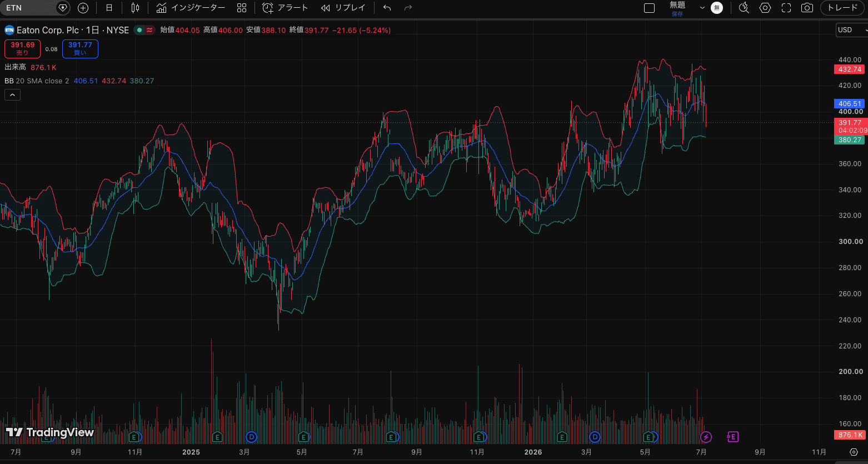Click the dividend D marker near 3月 2025
Image resolution: width=868 pixels, height=464 pixels.
click(x=252, y=437)
